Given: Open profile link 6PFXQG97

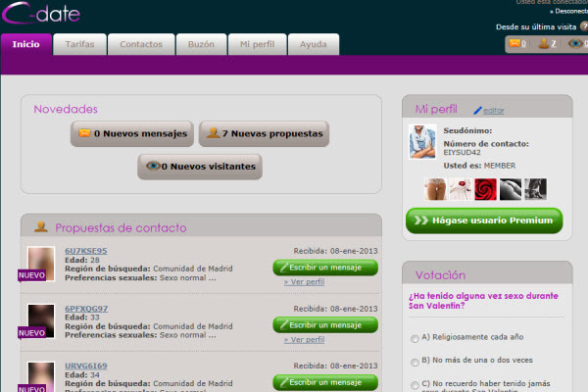Looking at the screenshot, I should coord(86,309).
